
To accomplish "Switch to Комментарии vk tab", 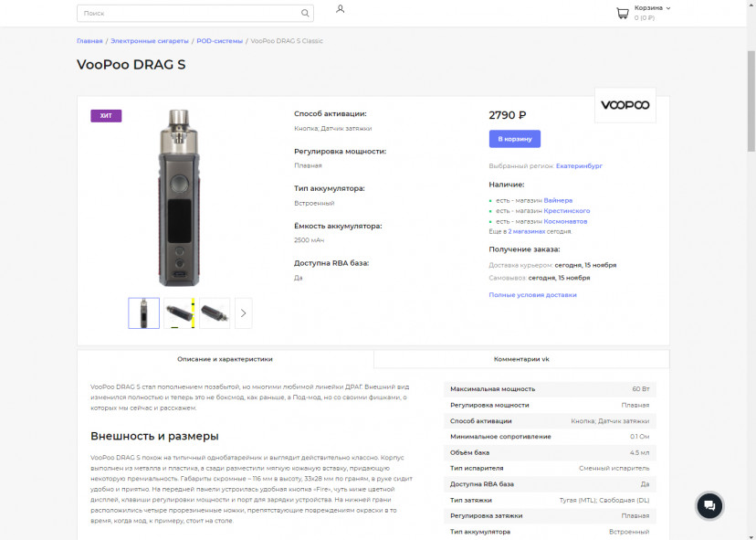I will tap(521, 359).
